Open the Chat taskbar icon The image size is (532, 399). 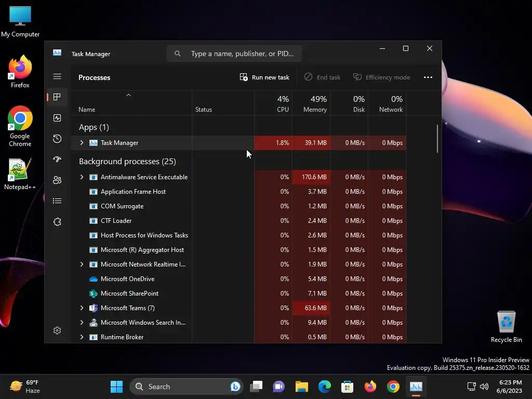pyautogui.click(x=279, y=387)
